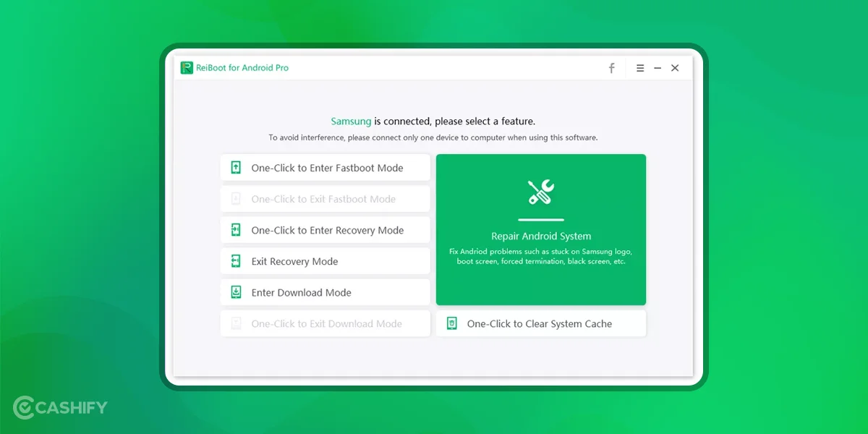Click the download arrow icon beside Enter Download Mode
Screen dimensions: 868x434
[234, 292]
